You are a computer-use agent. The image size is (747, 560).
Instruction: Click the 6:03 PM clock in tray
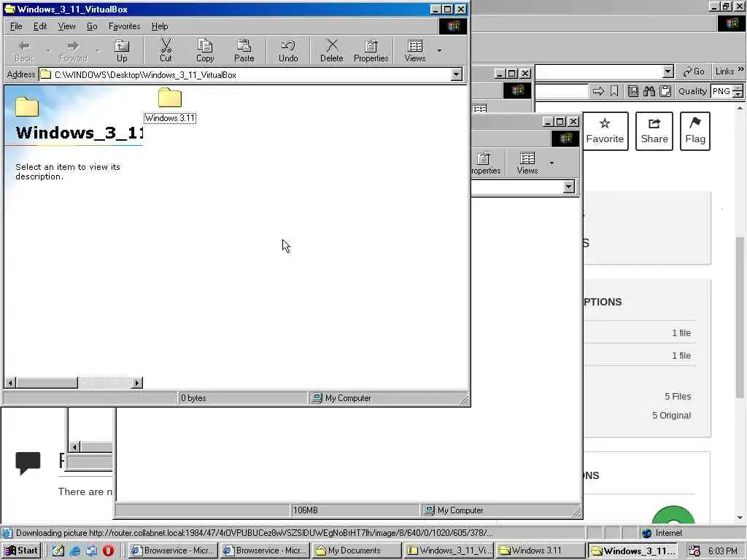click(x=723, y=551)
